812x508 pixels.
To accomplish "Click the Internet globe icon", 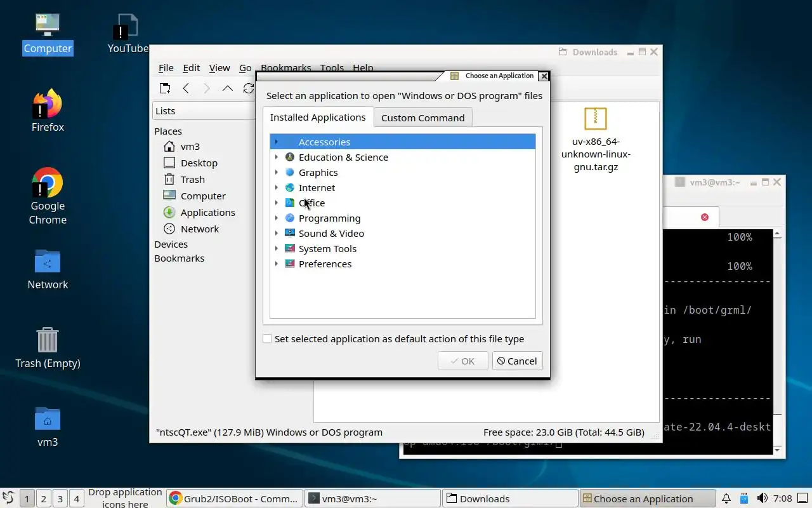I will (x=290, y=187).
